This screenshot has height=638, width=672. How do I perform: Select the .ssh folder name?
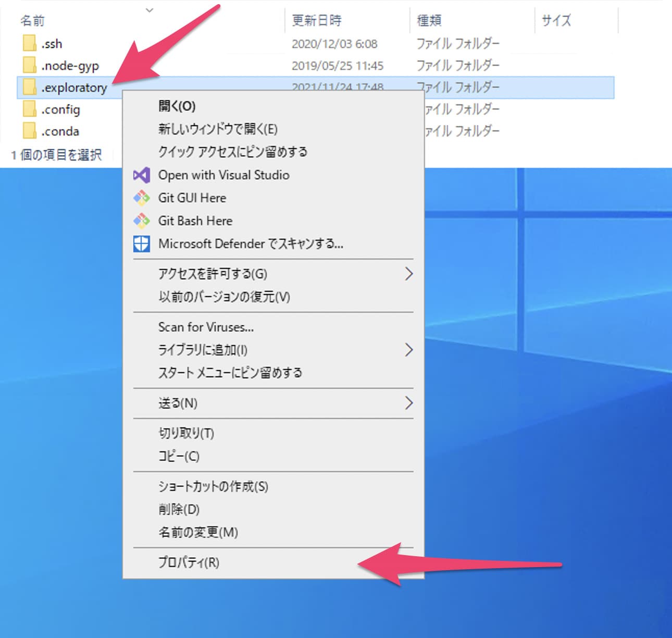point(52,44)
